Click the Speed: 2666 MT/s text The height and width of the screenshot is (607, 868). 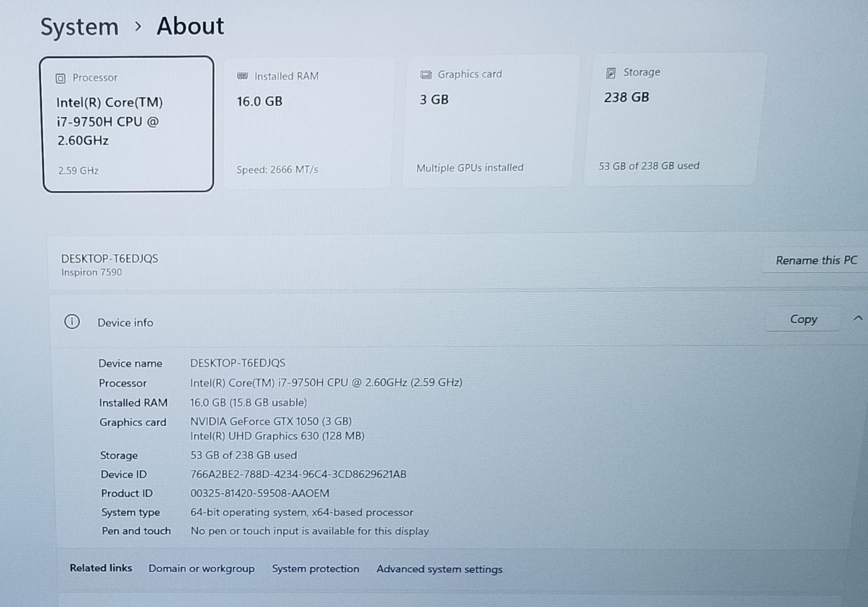click(x=277, y=170)
